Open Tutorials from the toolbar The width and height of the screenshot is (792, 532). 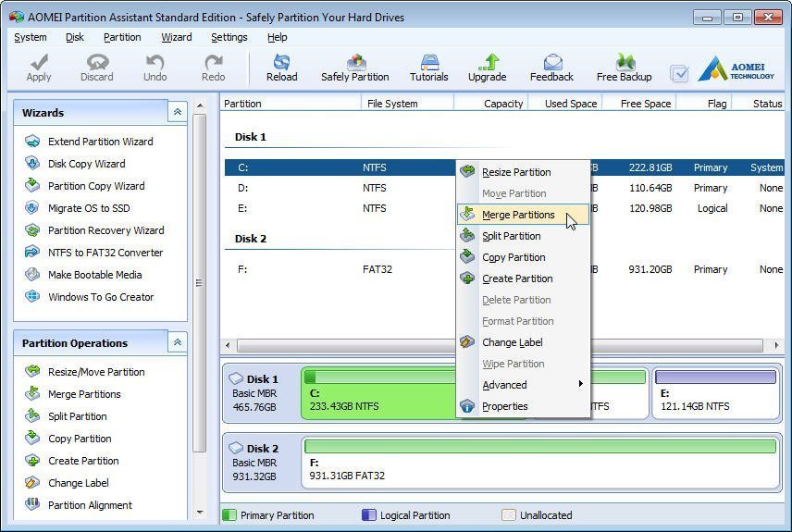pos(428,68)
